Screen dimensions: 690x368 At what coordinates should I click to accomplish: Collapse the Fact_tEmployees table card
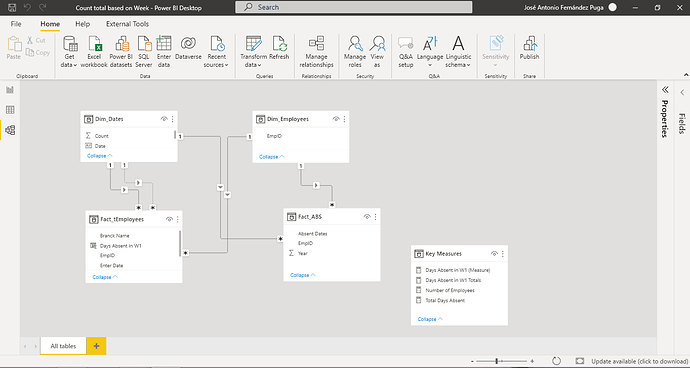(105, 277)
